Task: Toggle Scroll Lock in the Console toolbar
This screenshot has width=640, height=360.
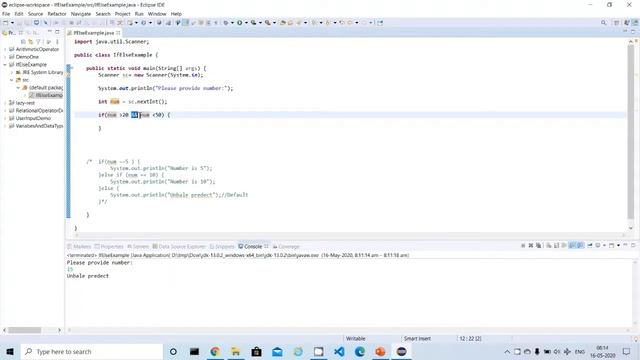Action: point(557,246)
